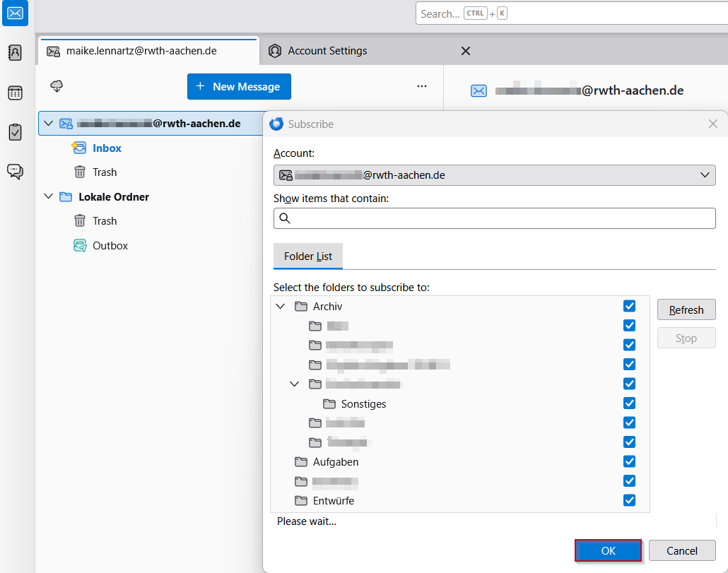
Task: Collapse the Archiv folder tree
Action: point(281,306)
